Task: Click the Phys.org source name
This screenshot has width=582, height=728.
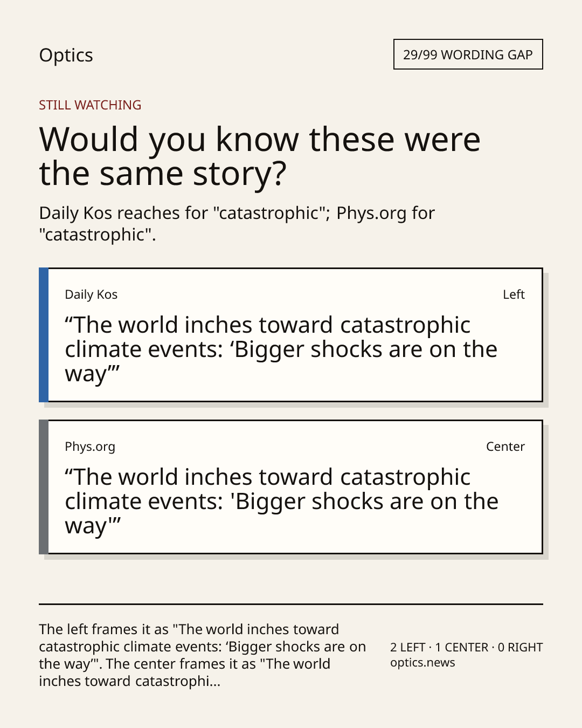Action: pyautogui.click(x=90, y=447)
